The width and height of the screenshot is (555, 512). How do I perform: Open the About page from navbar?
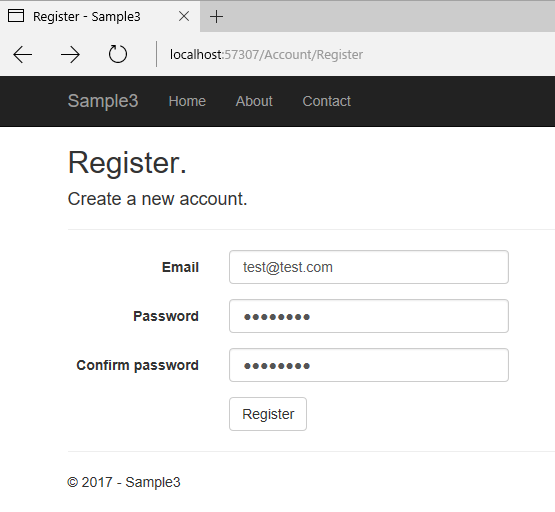tap(254, 101)
